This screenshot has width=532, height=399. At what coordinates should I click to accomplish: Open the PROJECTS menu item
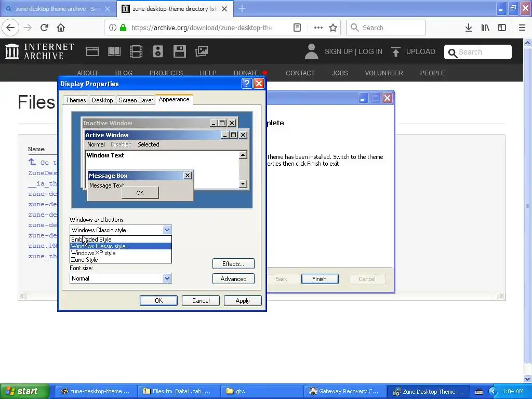[x=166, y=73]
